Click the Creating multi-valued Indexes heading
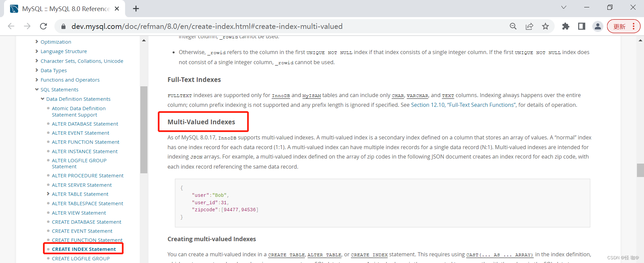Screen dimensions: 644x263 tap(212, 239)
